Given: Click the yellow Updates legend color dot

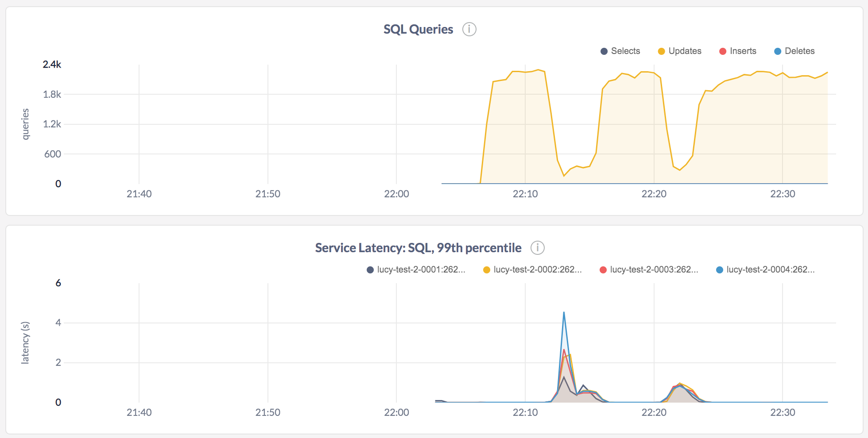Looking at the screenshot, I should (x=662, y=51).
